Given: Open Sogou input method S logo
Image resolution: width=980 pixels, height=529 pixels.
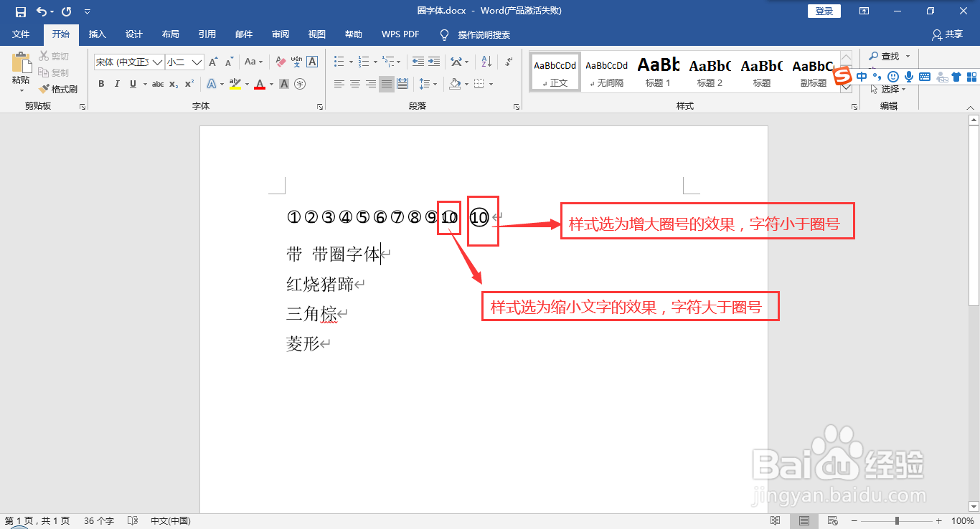Looking at the screenshot, I should pyautogui.click(x=843, y=75).
